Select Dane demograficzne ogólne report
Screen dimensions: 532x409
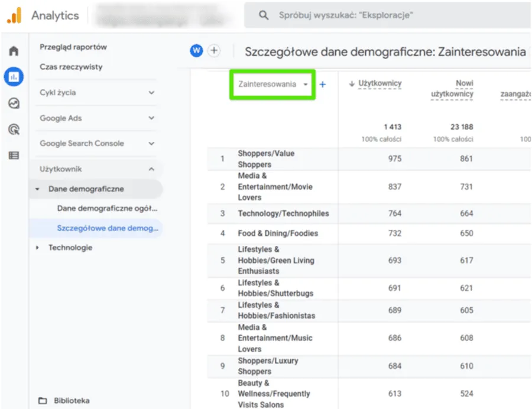[107, 209]
